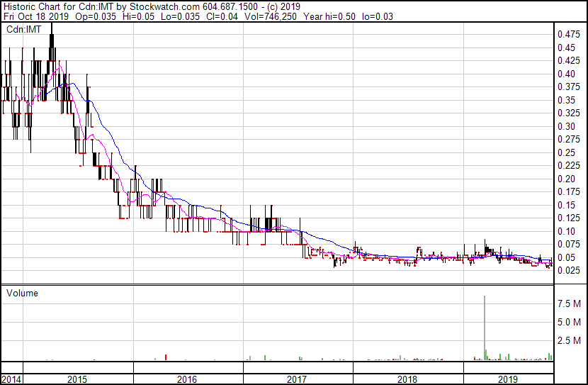Click the Cl=0.04 closing value
Screen dimensions: 588x385
point(222,16)
